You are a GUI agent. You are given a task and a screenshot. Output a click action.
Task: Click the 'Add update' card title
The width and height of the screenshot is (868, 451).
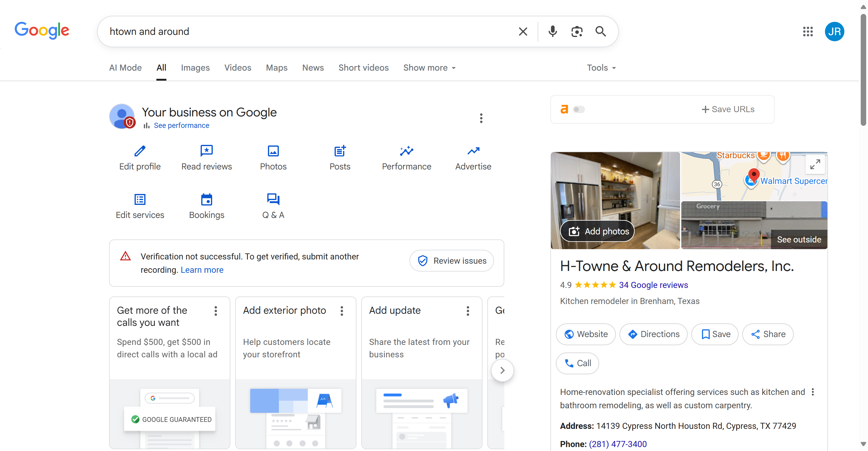(395, 310)
